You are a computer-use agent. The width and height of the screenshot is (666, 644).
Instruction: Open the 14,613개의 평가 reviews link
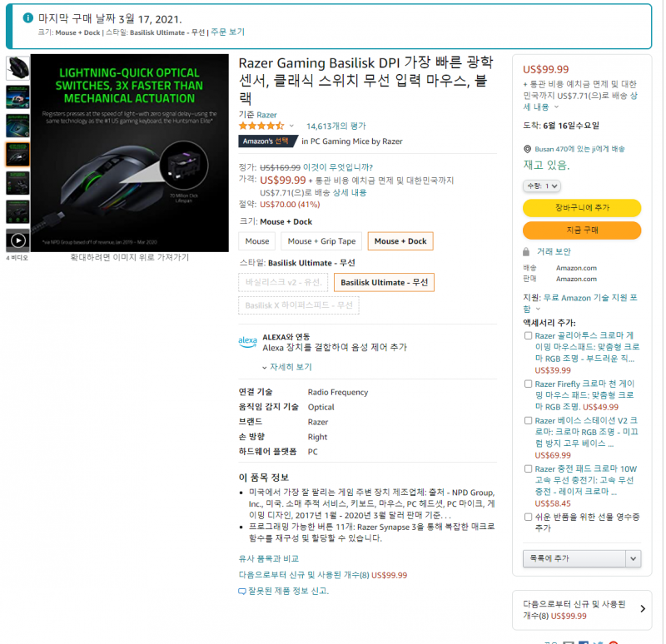[x=336, y=126]
